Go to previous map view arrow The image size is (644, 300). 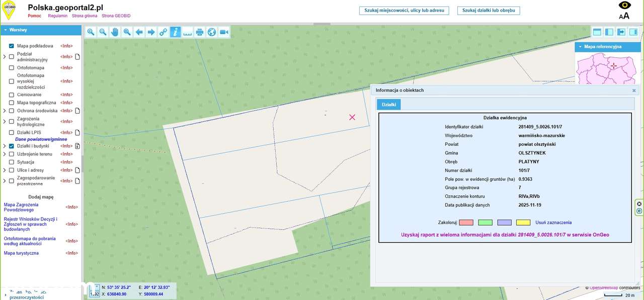139,32
